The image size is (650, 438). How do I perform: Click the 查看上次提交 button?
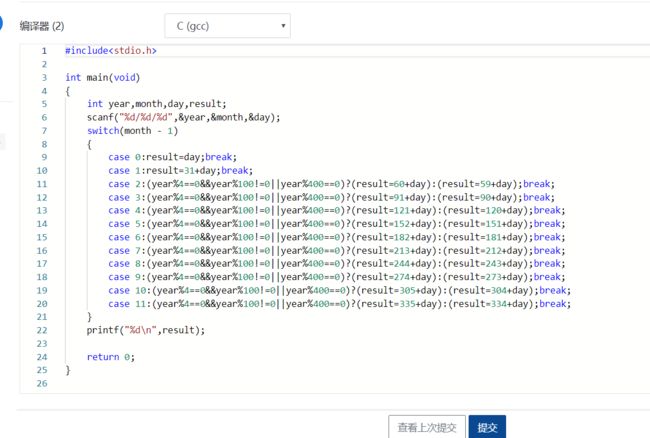(427, 427)
